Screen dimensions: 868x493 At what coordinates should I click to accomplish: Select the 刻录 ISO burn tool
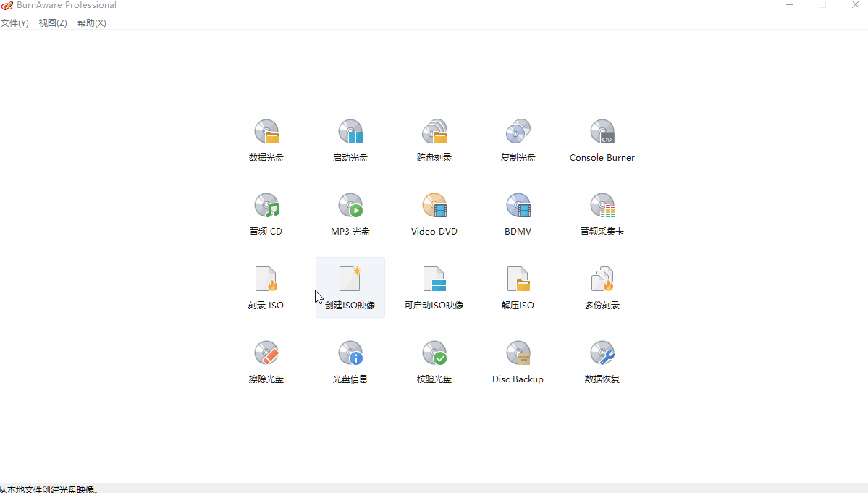(266, 287)
